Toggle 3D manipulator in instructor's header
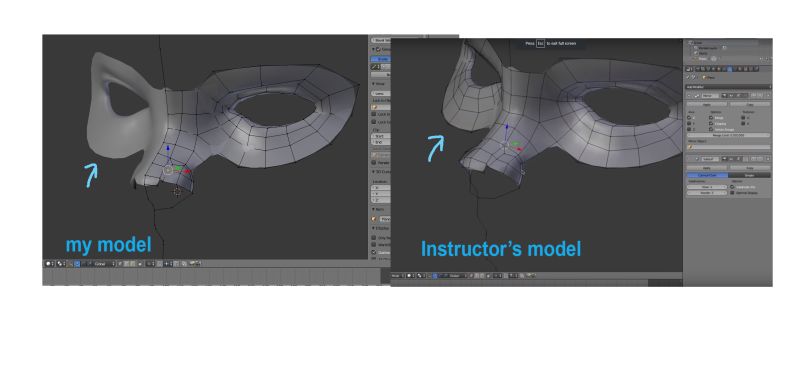 click(x=435, y=276)
